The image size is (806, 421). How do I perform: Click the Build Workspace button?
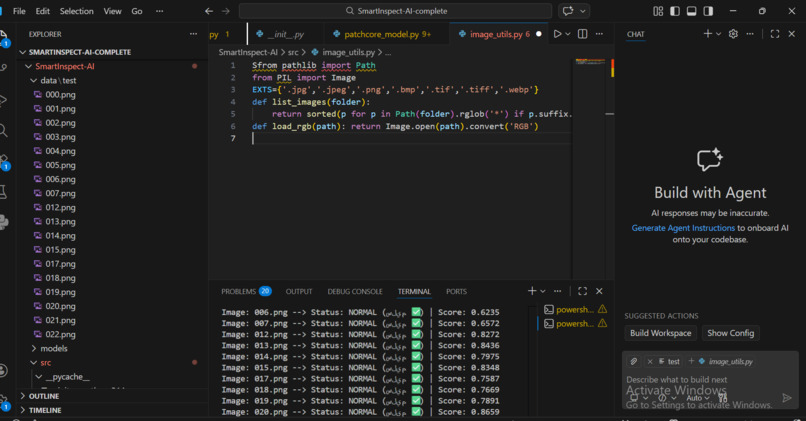(661, 333)
